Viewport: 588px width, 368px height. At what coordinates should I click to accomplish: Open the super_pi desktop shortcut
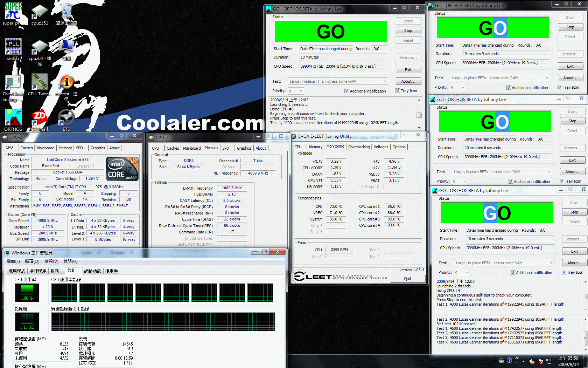pos(13,14)
